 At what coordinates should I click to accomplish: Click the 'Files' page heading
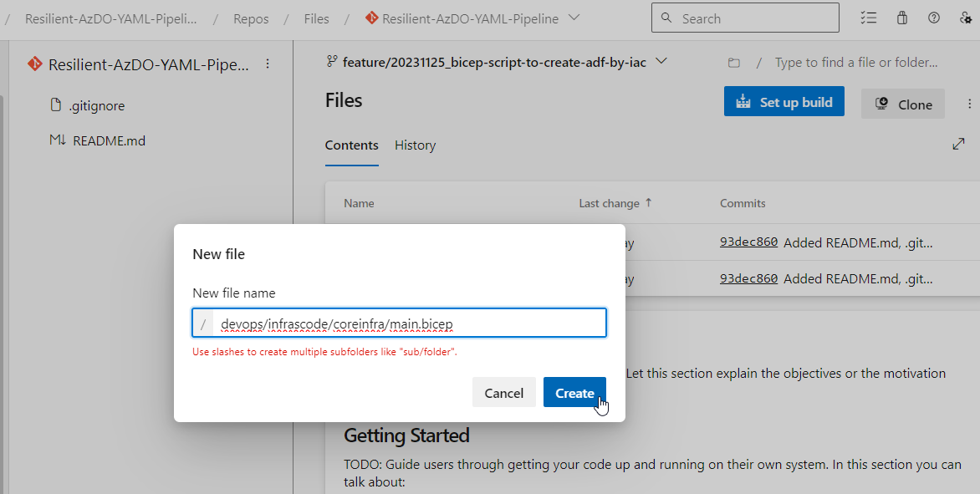pyautogui.click(x=344, y=100)
